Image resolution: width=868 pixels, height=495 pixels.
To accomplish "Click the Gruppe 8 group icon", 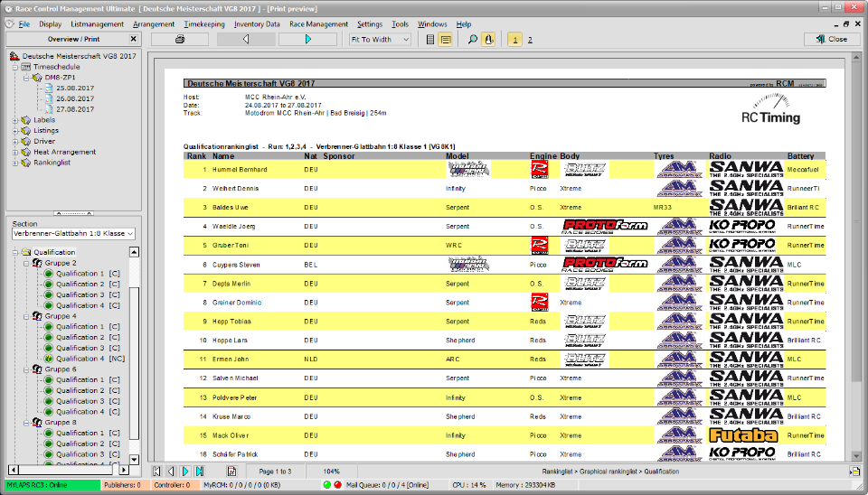I will pos(37,423).
